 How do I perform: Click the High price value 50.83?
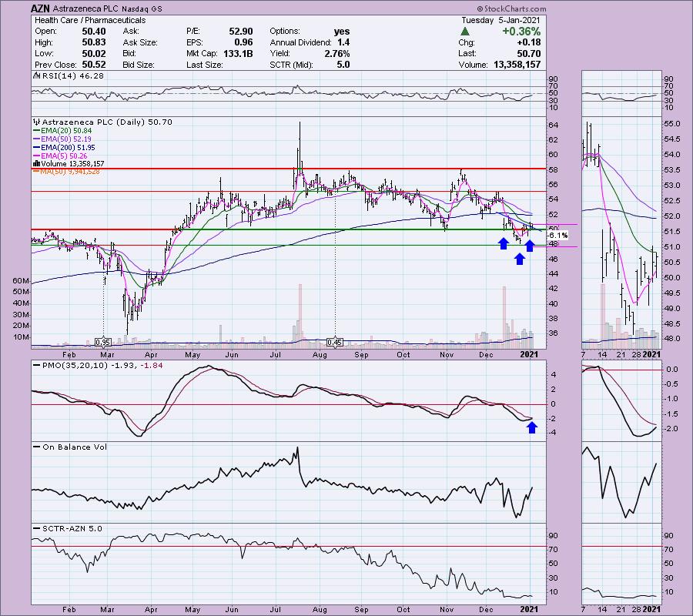(94, 42)
